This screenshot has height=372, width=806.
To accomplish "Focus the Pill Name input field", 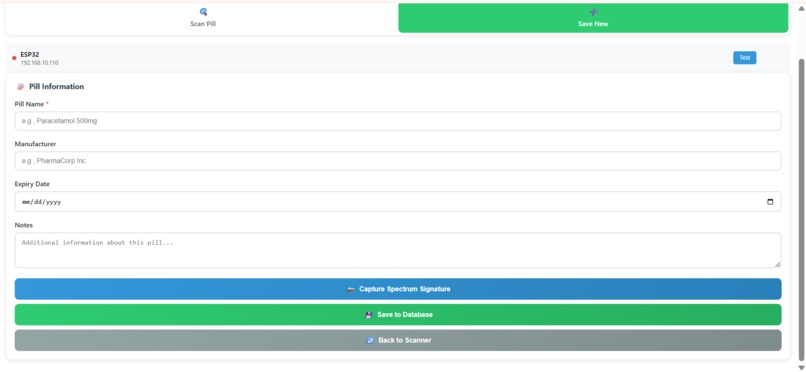I will point(398,121).
